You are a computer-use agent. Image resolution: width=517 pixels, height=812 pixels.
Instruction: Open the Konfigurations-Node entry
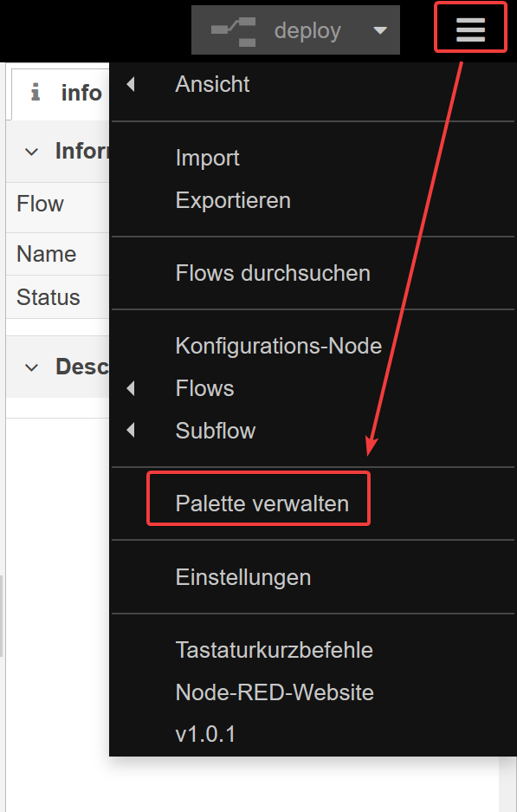pos(278,346)
